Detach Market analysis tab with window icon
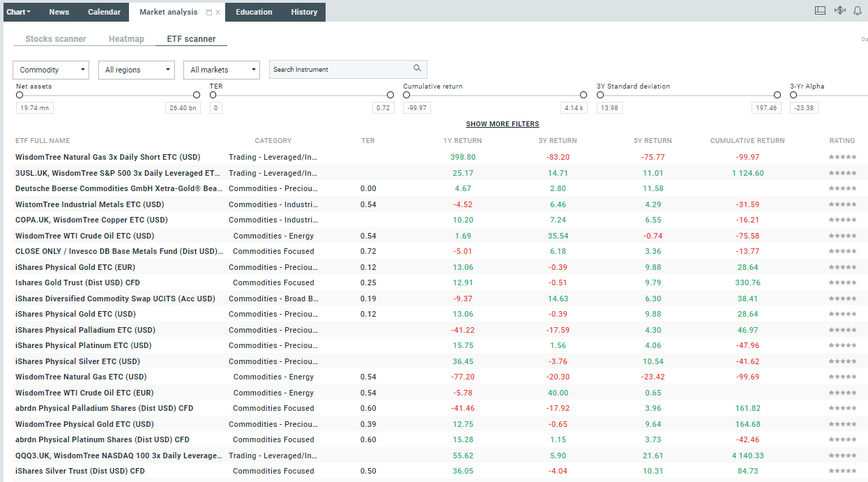 (x=209, y=13)
